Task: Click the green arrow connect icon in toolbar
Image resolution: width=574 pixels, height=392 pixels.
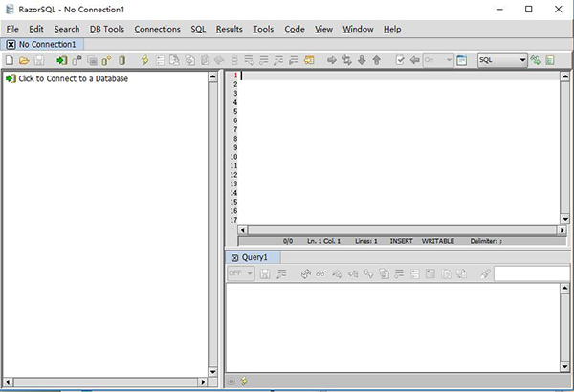Action: coord(61,60)
